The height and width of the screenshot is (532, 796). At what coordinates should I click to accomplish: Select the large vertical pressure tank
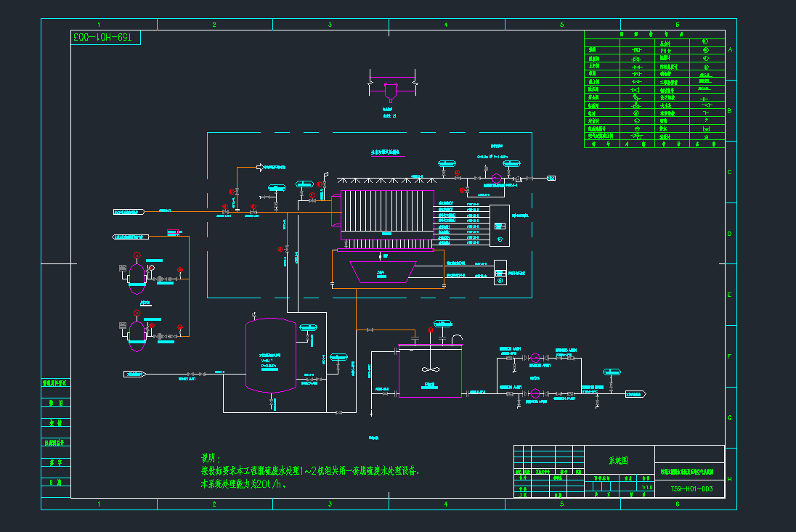pos(271,356)
